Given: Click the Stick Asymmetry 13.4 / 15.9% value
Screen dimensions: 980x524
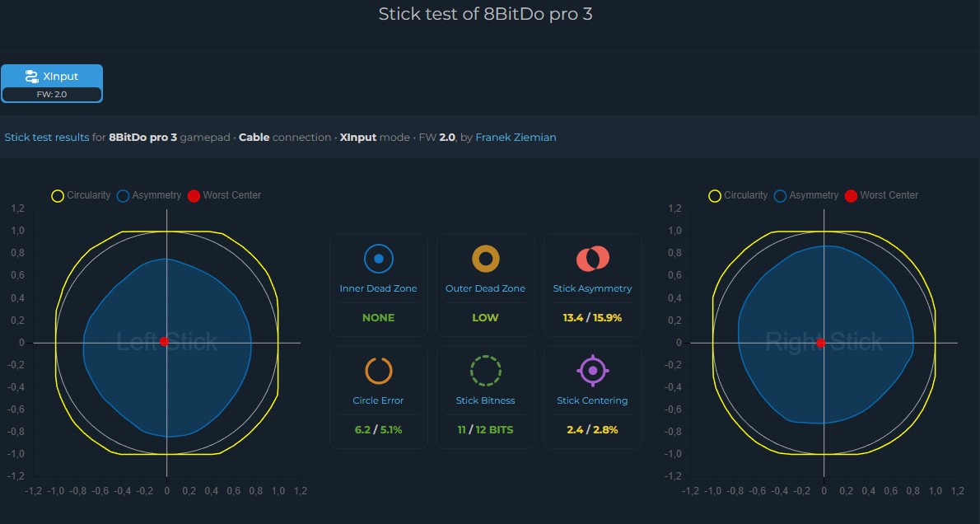Looking at the screenshot, I should (592, 318).
